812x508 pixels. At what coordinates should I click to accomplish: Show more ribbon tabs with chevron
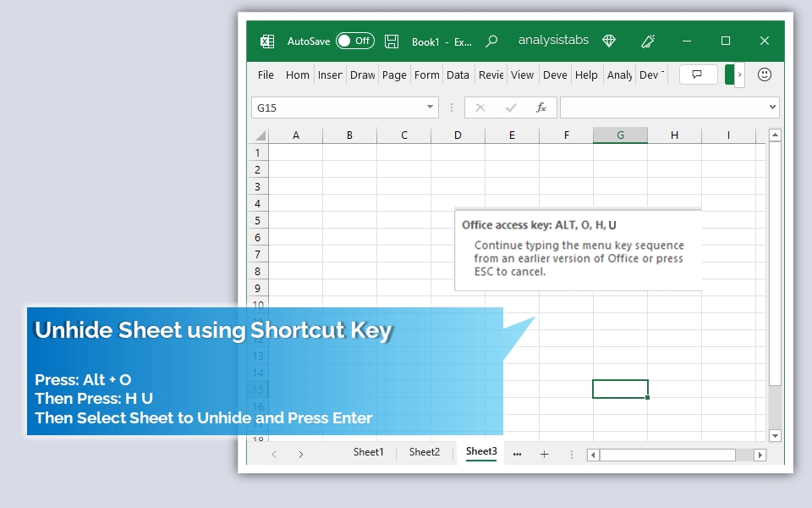(740, 75)
